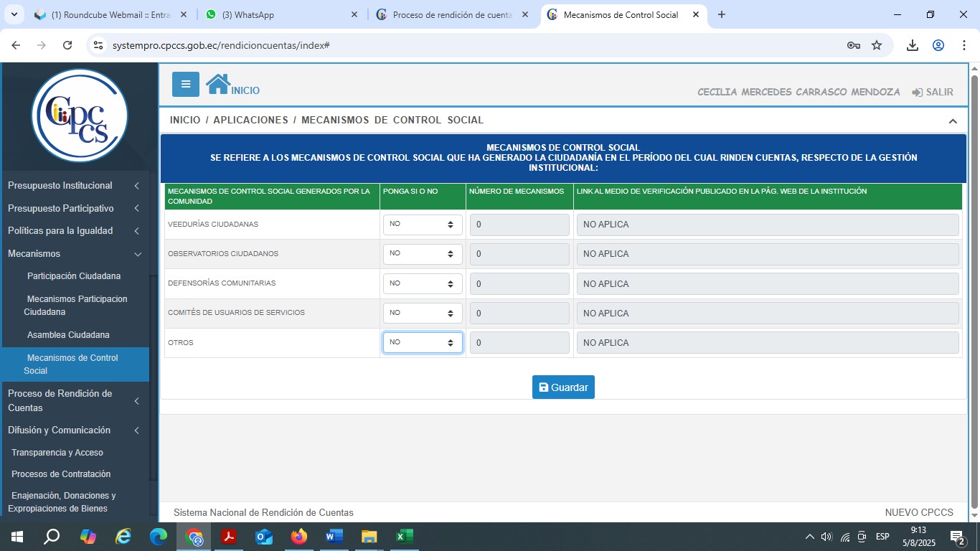Screen dimensions: 980x551
Task: Select Asamblea Ciudadana in sidebar
Action: click(68, 335)
